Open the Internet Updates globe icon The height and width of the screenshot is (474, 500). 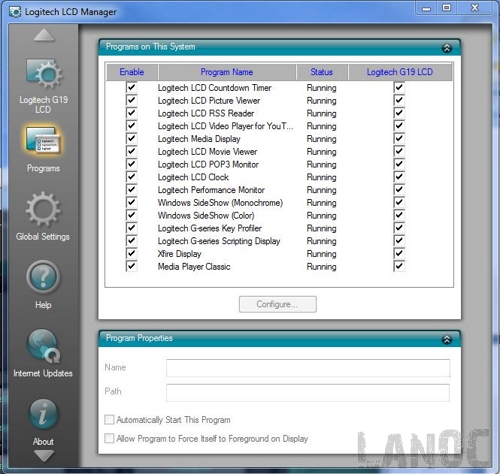coord(43,346)
